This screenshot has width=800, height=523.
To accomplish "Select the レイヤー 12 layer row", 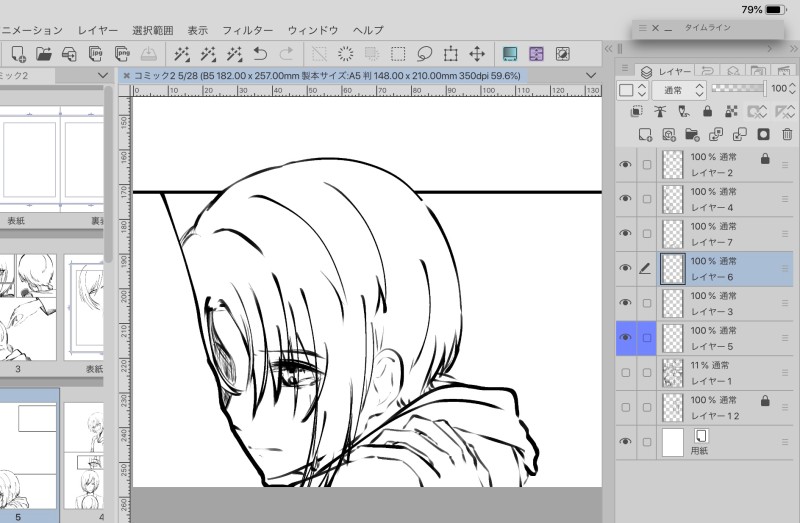I will point(705,408).
